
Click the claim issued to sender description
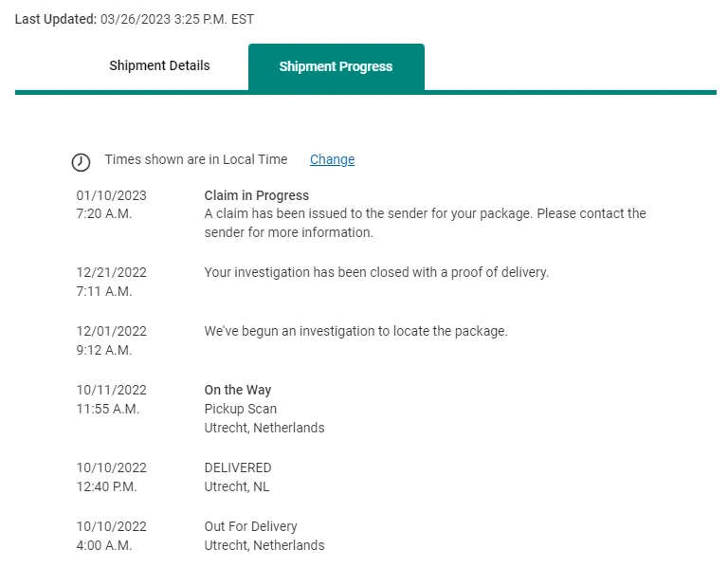(x=425, y=223)
